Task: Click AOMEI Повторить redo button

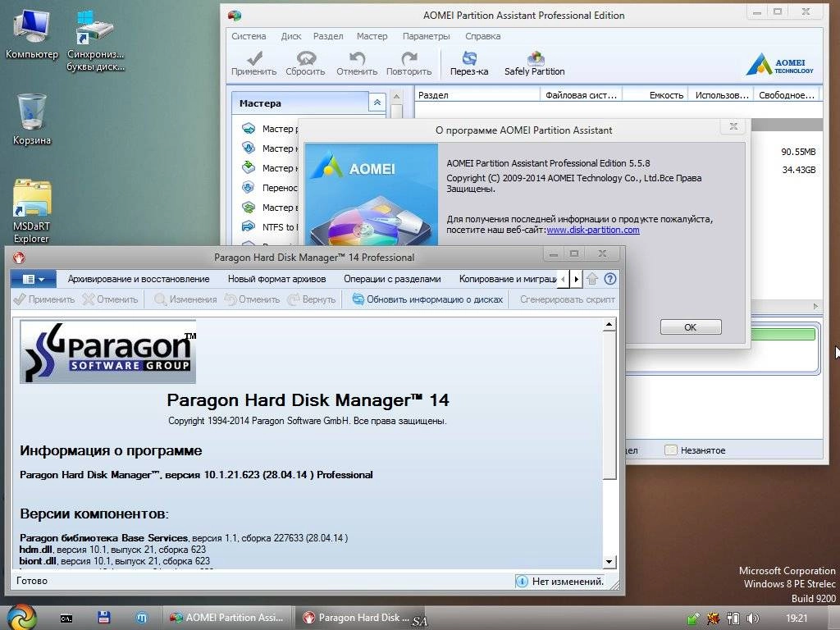Action: pyautogui.click(x=409, y=63)
